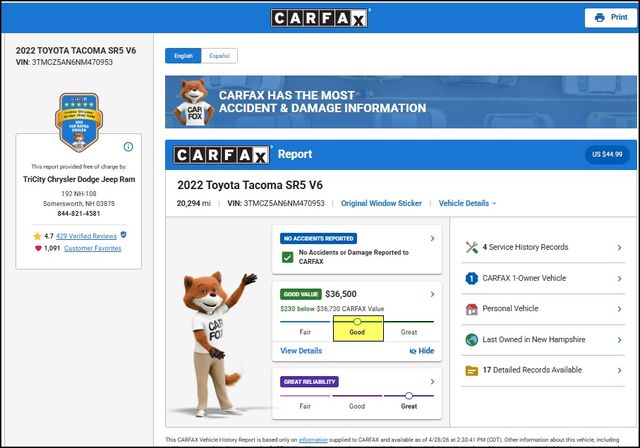Click the globe Last Owned icon
This screenshot has width=640, height=448.
[472, 339]
